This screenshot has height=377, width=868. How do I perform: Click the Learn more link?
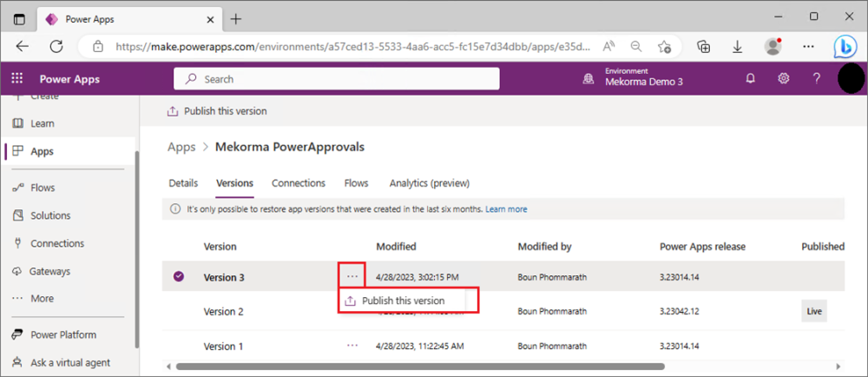click(x=506, y=209)
